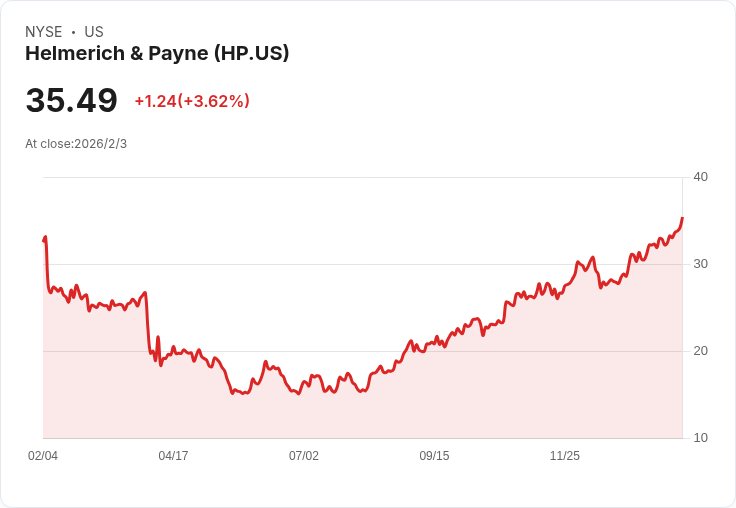Click the line's starting point at 02/04
Image resolution: width=736 pixels, height=508 pixels.
point(44,240)
